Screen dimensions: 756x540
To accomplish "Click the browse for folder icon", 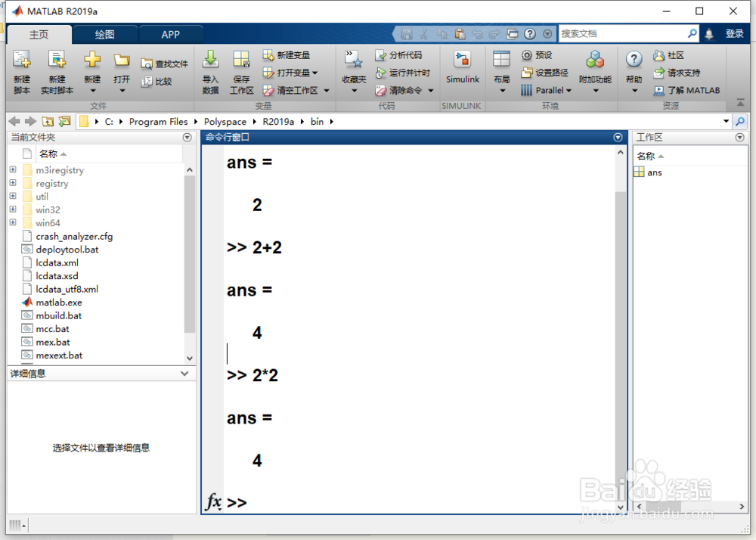I will coord(64,122).
